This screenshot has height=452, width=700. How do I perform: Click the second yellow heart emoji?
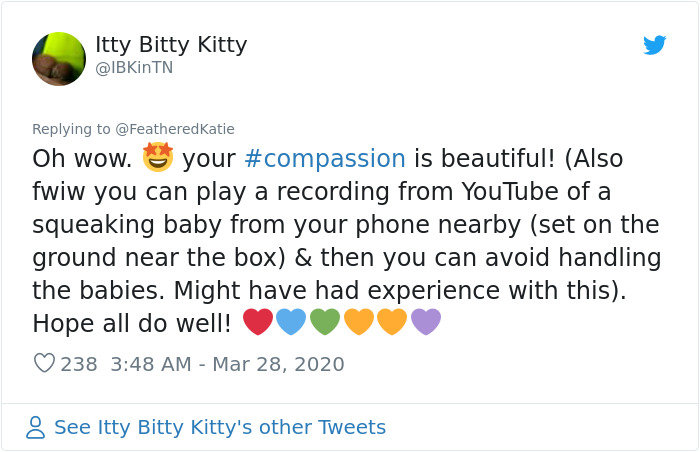pos(392,322)
